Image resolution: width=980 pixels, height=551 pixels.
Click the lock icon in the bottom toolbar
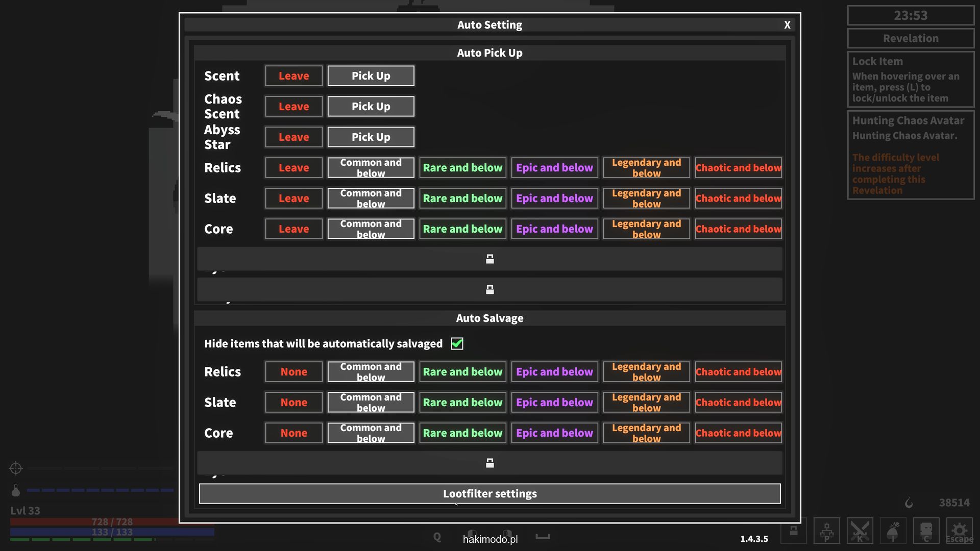794,531
